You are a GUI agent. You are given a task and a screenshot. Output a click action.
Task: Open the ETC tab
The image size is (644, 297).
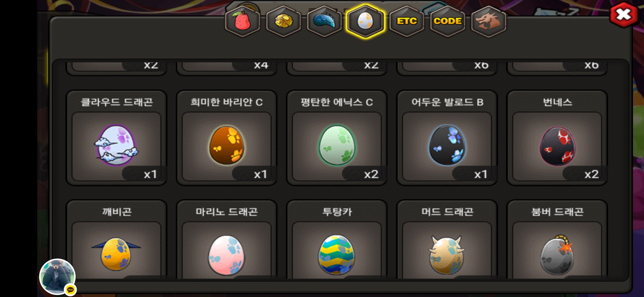click(x=406, y=21)
